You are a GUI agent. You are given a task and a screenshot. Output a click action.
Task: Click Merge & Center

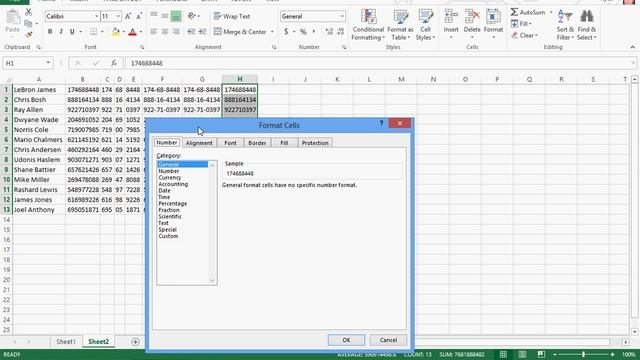point(240,32)
